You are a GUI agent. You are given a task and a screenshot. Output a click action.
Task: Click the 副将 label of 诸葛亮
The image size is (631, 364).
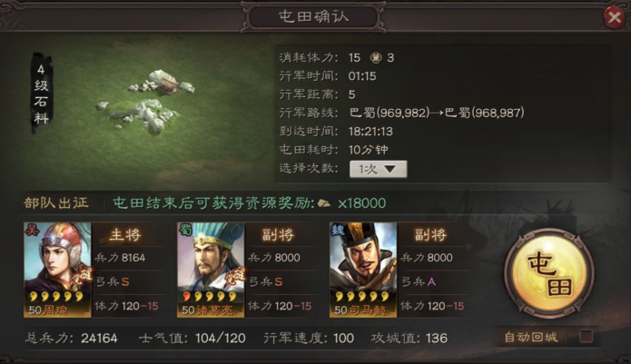278,235
